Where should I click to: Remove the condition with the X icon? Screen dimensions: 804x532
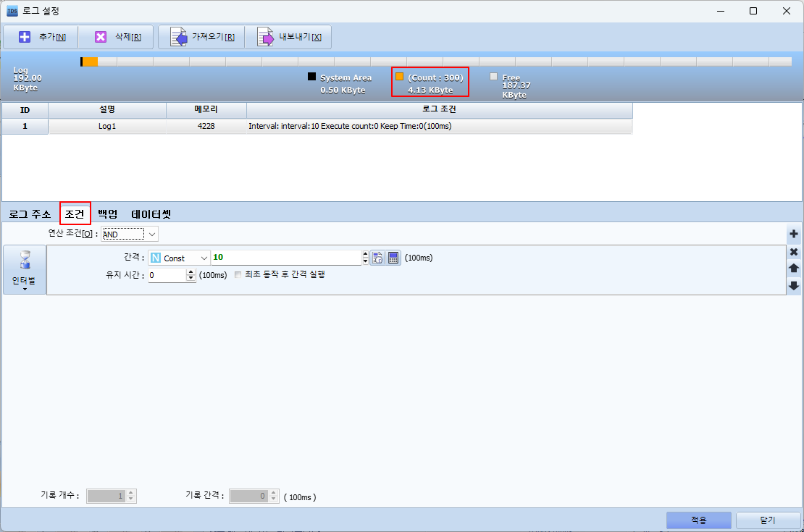pos(794,252)
